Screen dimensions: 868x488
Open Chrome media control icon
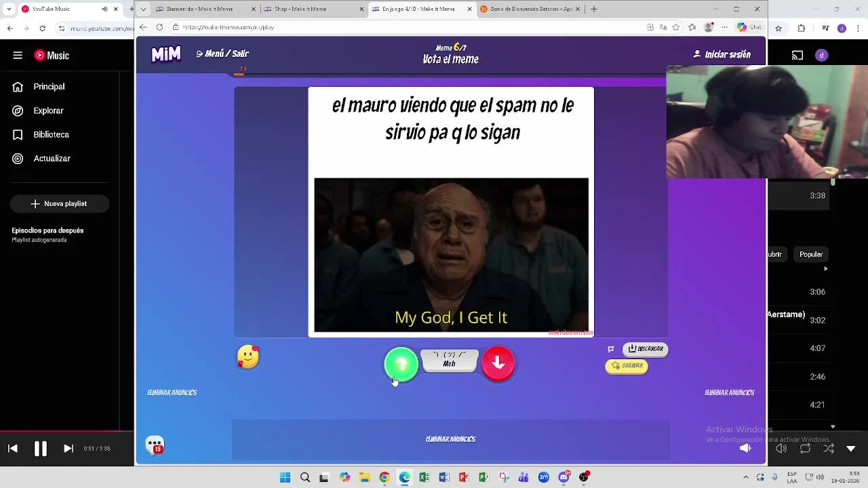825,28
